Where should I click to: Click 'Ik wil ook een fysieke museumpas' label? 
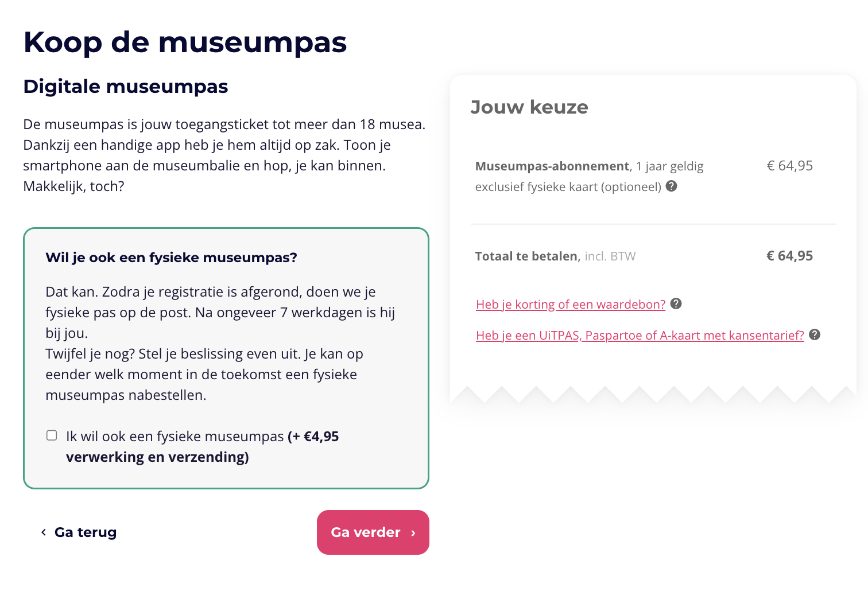(x=175, y=437)
